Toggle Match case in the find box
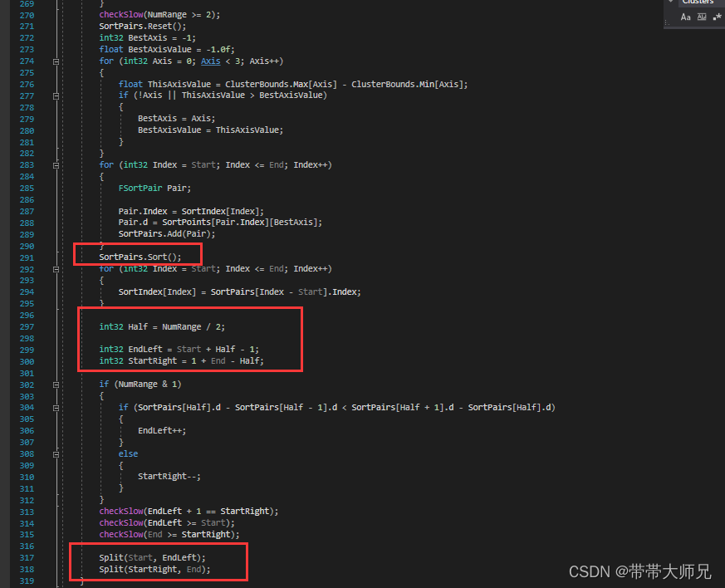The image size is (725, 588). click(685, 17)
